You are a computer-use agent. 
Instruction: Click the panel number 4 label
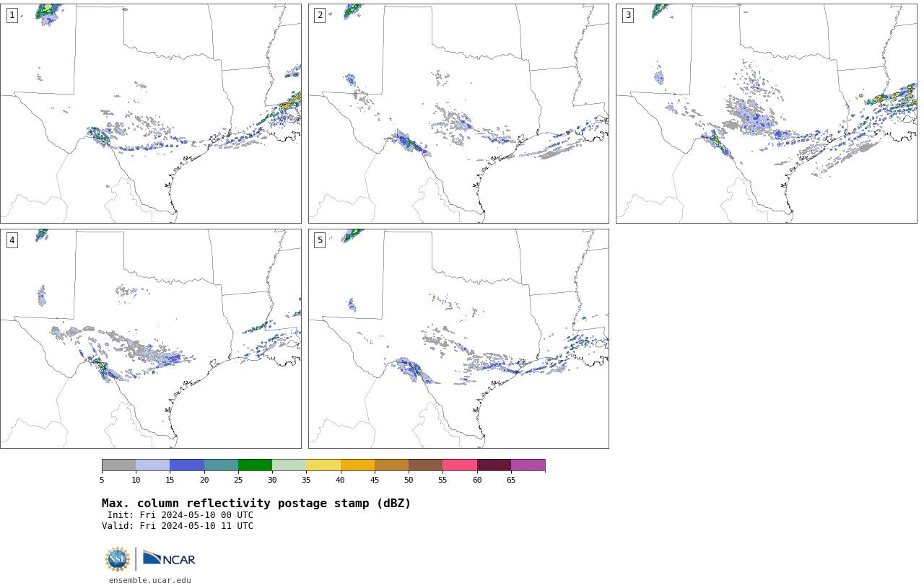click(x=12, y=240)
